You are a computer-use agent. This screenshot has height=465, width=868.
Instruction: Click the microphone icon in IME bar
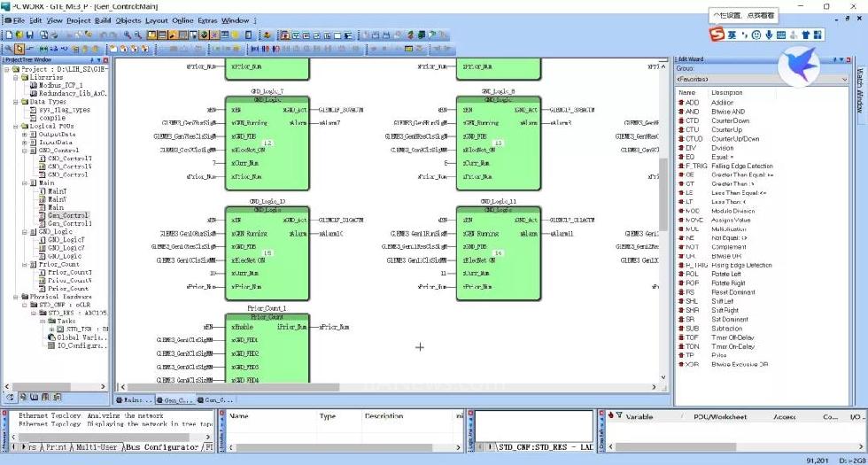(x=769, y=35)
